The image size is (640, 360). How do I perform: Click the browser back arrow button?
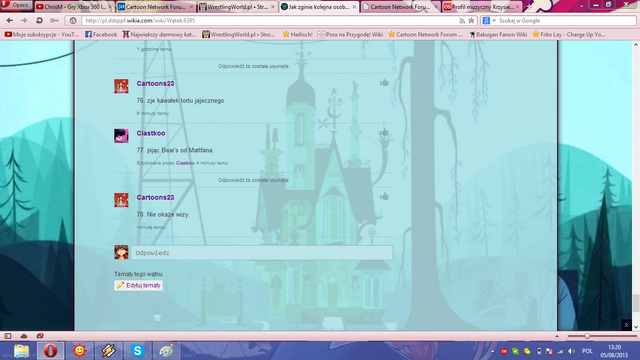pyautogui.click(x=9, y=20)
